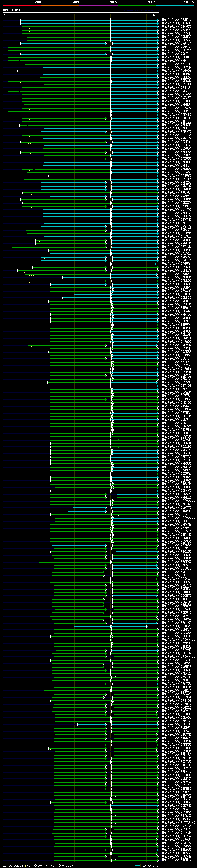Select hit UniRef100_A8JE10

(177, 20)
